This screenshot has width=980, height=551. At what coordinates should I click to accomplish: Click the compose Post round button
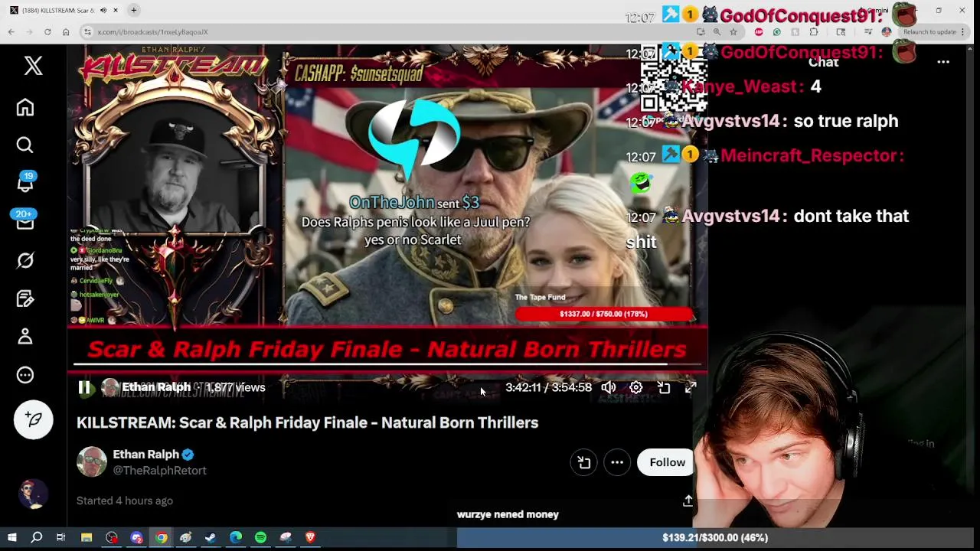click(34, 419)
